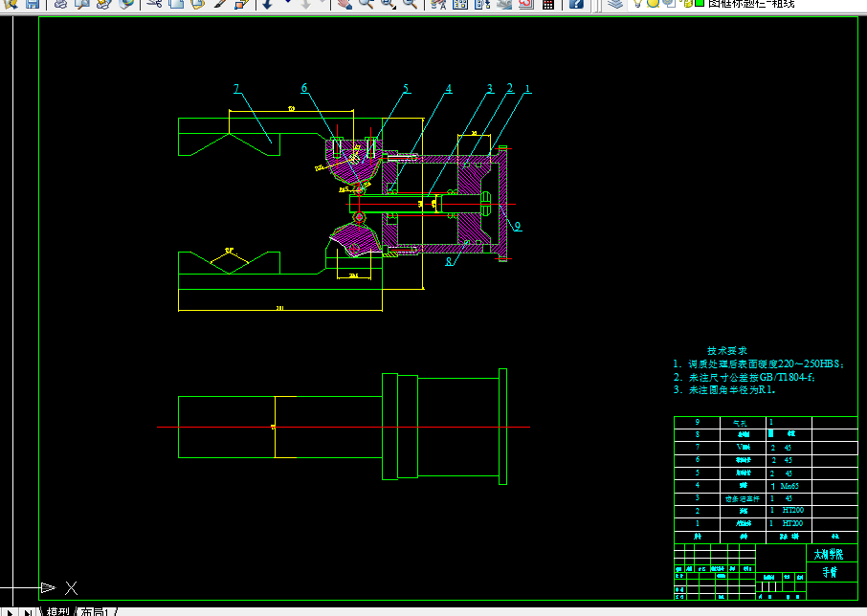Select Mn65 material in parts list
The image size is (867, 616).
click(789, 486)
